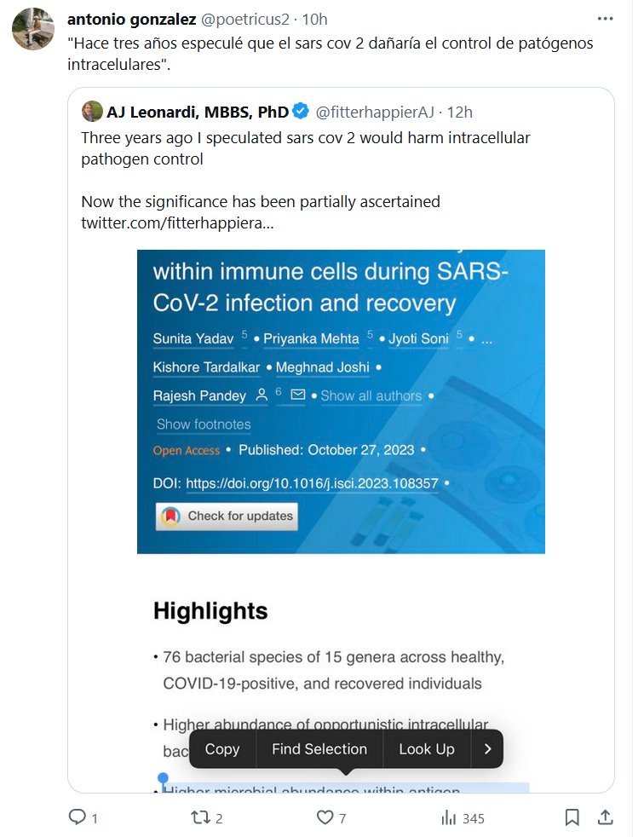644x837 pixels.
Task: Open antonio gonzalez's profile avatar
Action: click(33, 29)
